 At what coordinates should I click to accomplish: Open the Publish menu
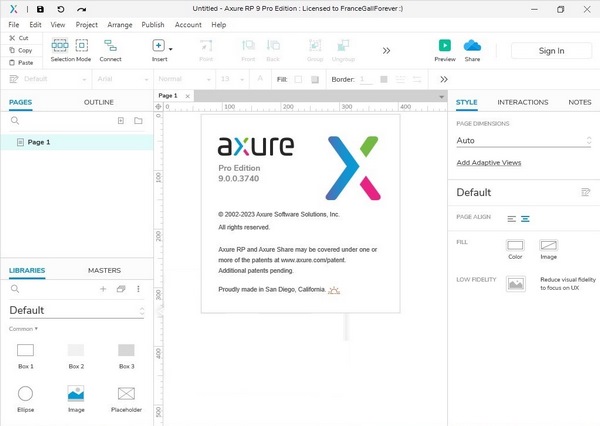(153, 25)
